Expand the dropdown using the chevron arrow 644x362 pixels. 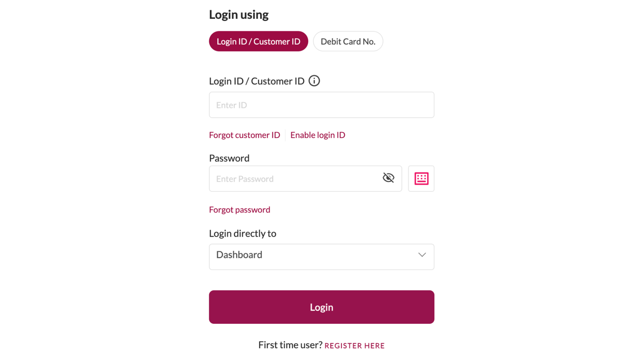(x=422, y=255)
